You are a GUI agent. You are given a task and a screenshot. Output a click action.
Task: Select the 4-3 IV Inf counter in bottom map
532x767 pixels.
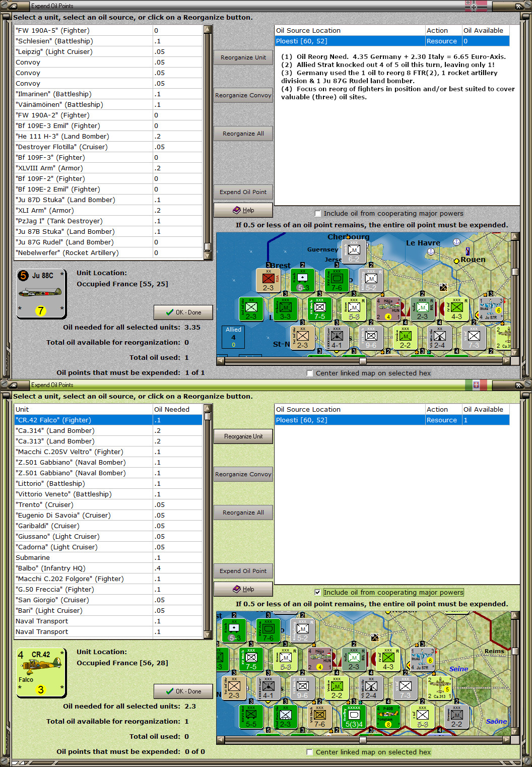388,660
